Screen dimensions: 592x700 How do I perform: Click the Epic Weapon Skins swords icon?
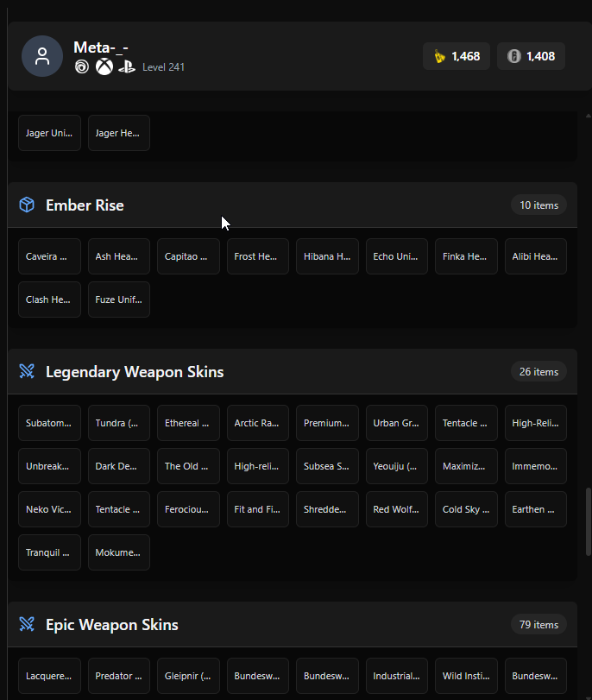point(27,624)
